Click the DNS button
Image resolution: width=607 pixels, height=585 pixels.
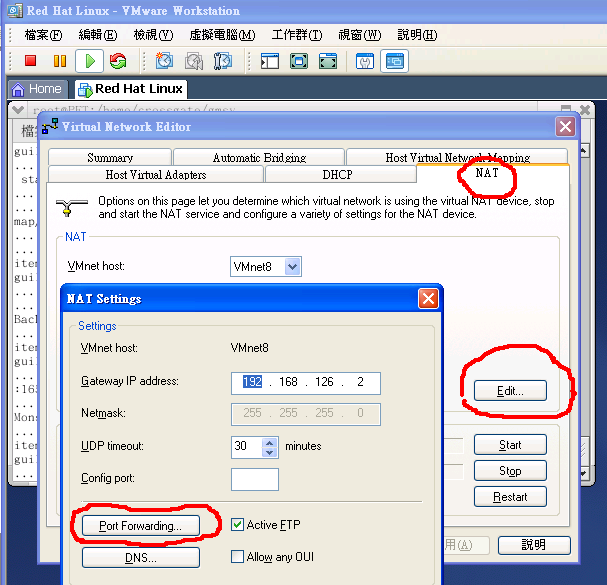tap(141, 558)
